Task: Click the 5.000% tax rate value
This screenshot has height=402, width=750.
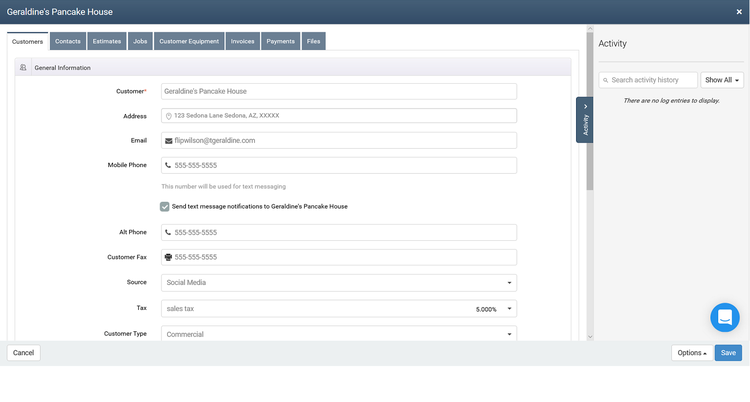Action: click(486, 309)
